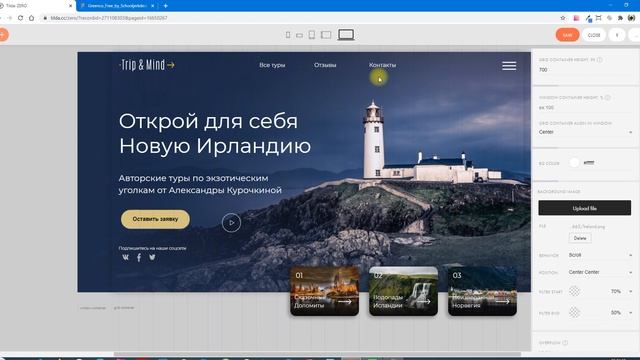Screen dimensions: 640x360
Task: Open the Filter End 50% opacity dropdown
Action: pos(621,313)
